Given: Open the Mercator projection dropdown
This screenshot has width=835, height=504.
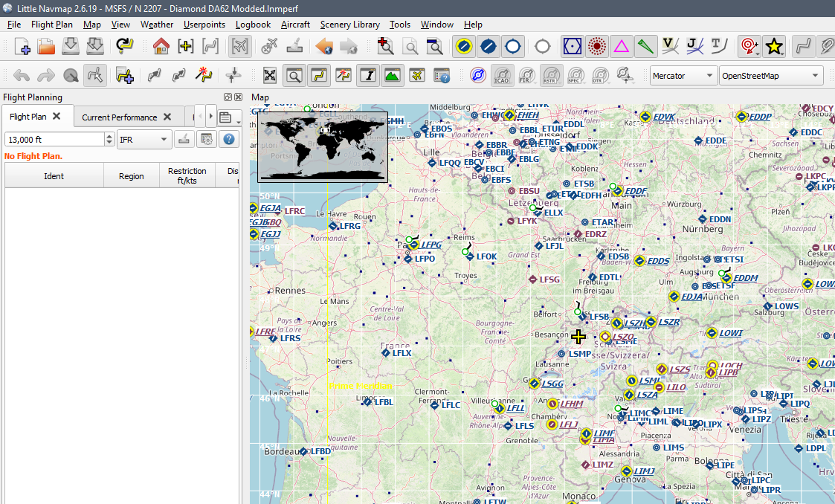Looking at the screenshot, I should point(683,76).
